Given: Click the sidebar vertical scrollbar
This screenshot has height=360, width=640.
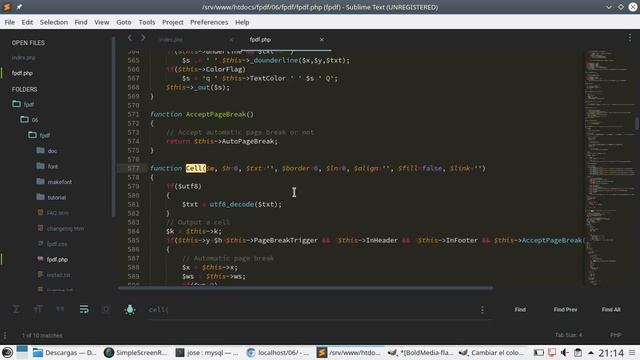Looking at the screenshot, I should (113, 127).
